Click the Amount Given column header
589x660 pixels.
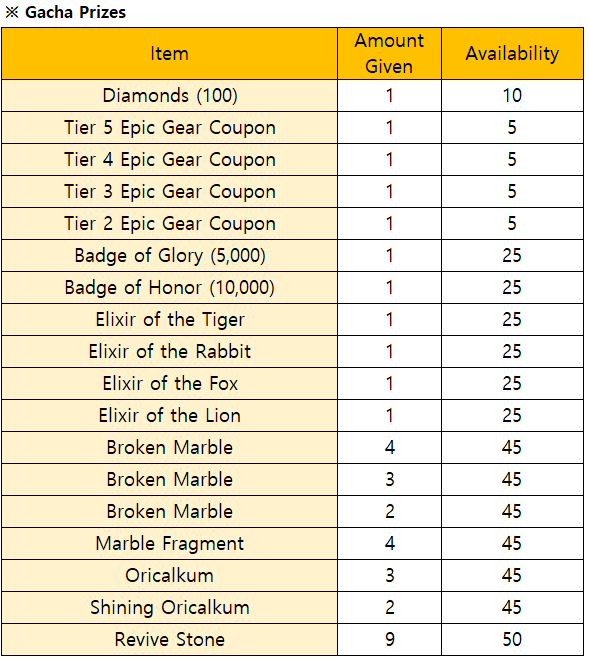(x=389, y=54)
